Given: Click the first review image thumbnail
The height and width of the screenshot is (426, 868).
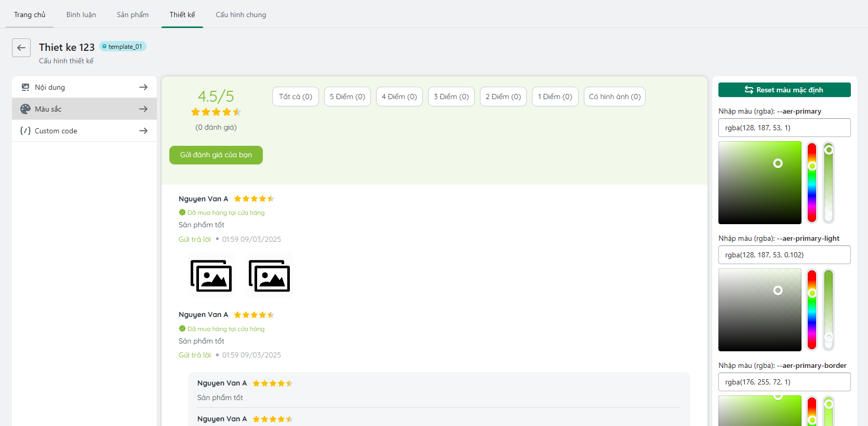Looking at the screenshot, I should pos(211,276).
